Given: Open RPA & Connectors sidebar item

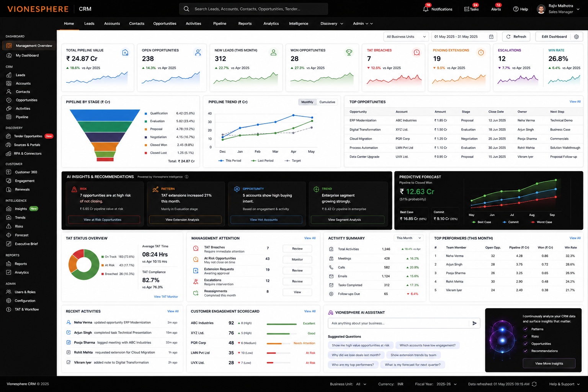Looking at the screenshot, I should click(x=28, y=154).
